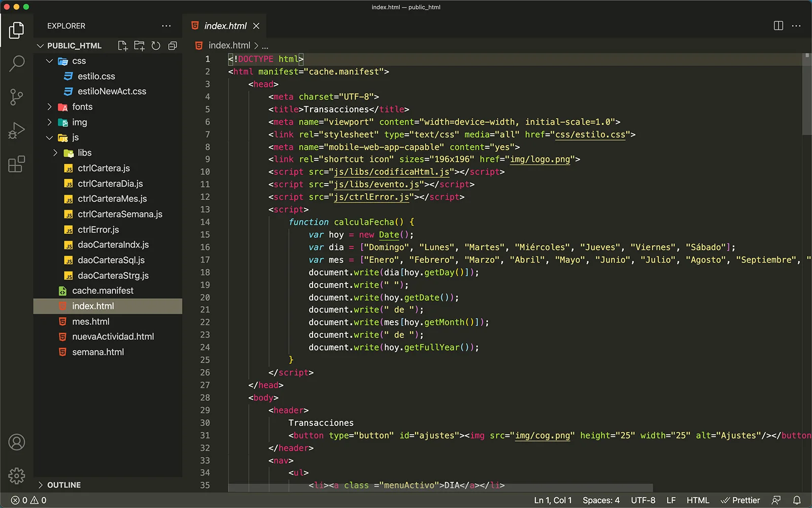Open the Source Control view

point(17,97)
